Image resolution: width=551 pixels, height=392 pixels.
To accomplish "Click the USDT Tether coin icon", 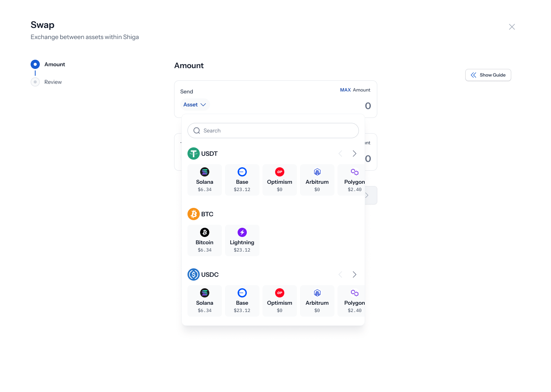I will click(194, 154).
